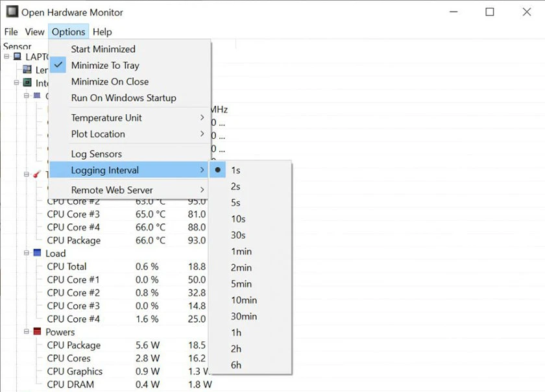Image resolution: width=545 pixels, height=392 pixels.
Task: Select CPU Core #3 temperature row
Action: [x=126, y=214]
